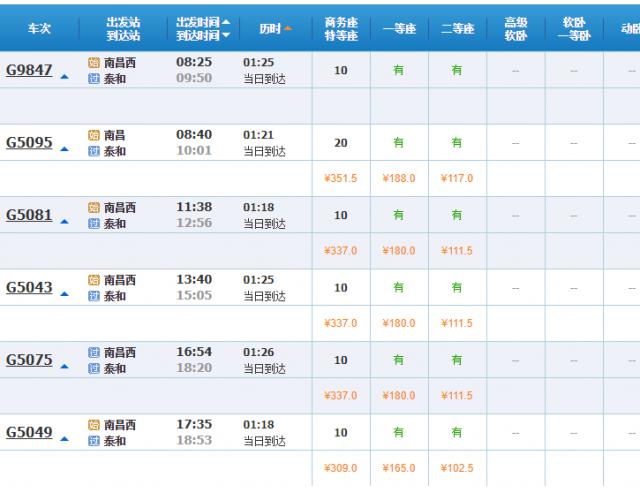Click origin station icon for G5095 南昌
Screen dimensions: 640x493
pyautogui.click(x=94, y=135)
